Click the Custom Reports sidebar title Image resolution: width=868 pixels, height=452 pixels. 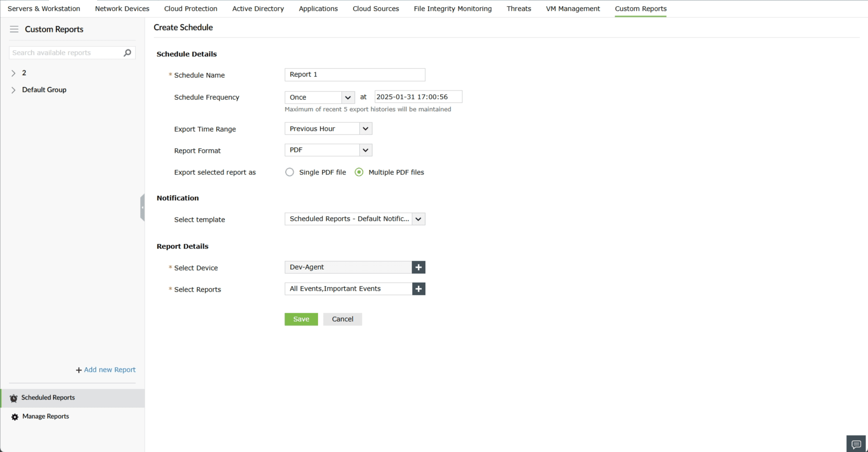pyautogui.click(x=54, y=29)
